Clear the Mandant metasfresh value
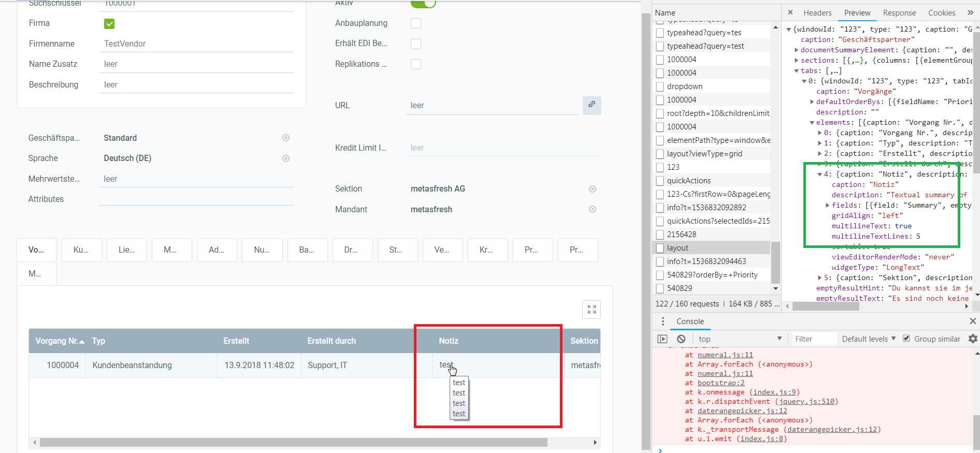 pyautogui.click(x=593, y=209)
